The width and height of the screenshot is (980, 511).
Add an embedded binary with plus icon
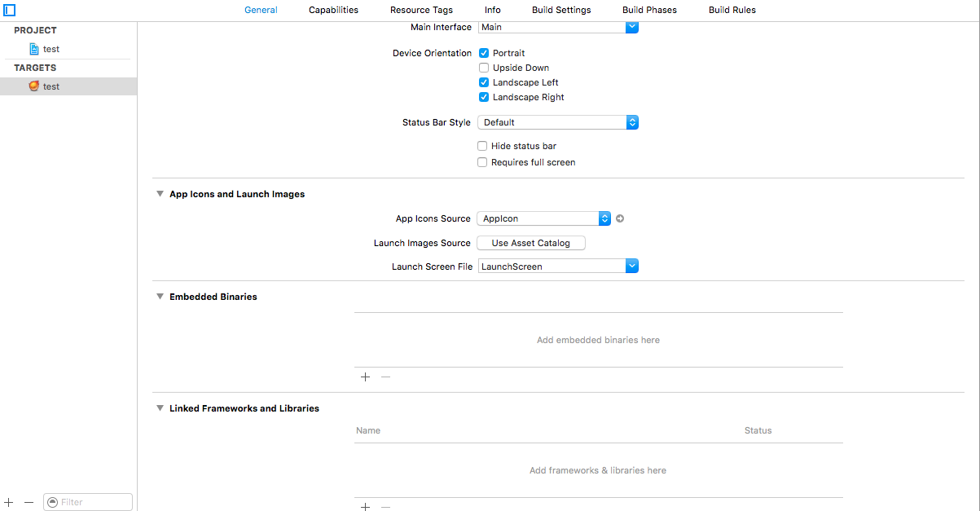(365, 377)
